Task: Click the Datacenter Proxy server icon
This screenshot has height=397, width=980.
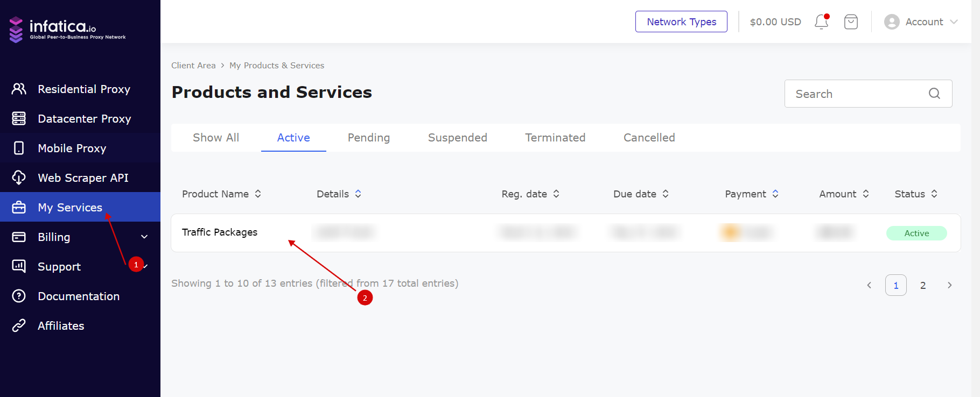Action: (19, 118)
